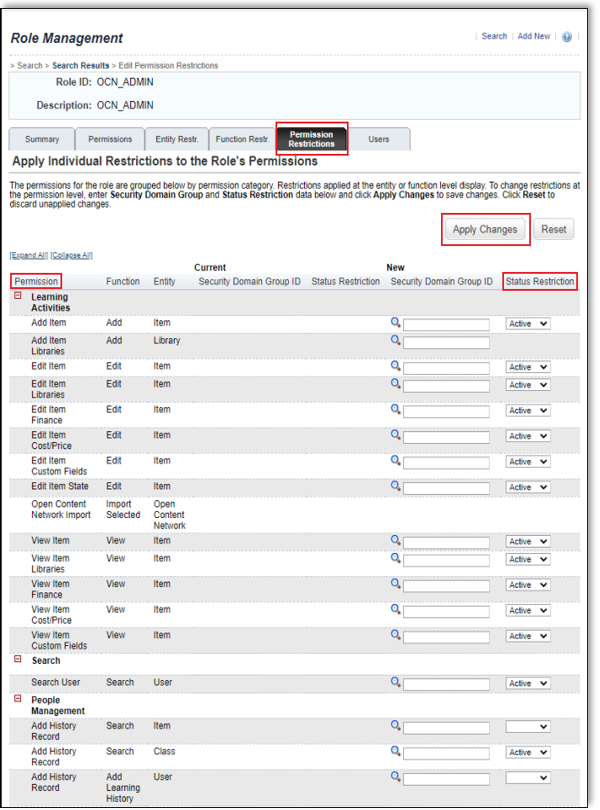Click the help icon next to Add New

(567, 37)
